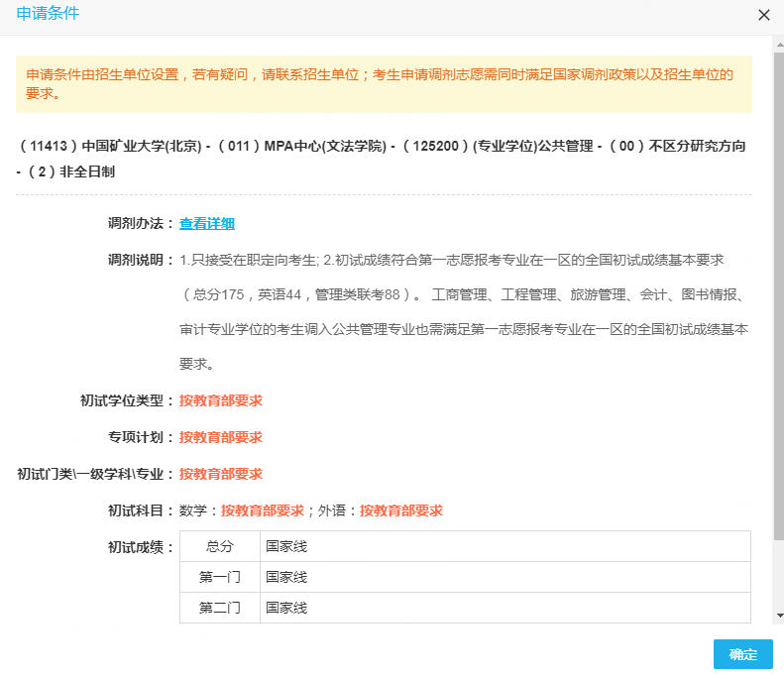This screenshot has height=679, width=784.
Task: Click the 初试科目 label
Action: coord(140,510)
